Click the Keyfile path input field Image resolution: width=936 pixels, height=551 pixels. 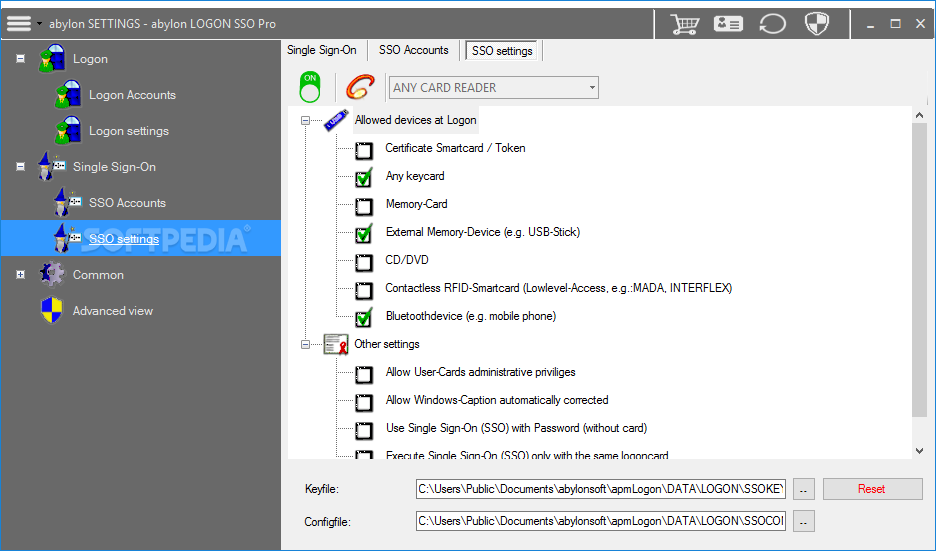coord(601,489)
